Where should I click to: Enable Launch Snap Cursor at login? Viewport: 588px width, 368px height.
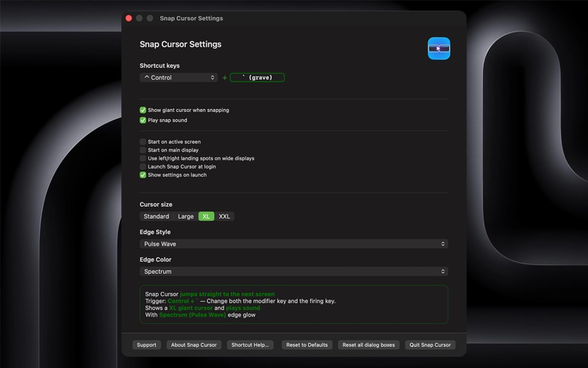click(x=143, y=166)
